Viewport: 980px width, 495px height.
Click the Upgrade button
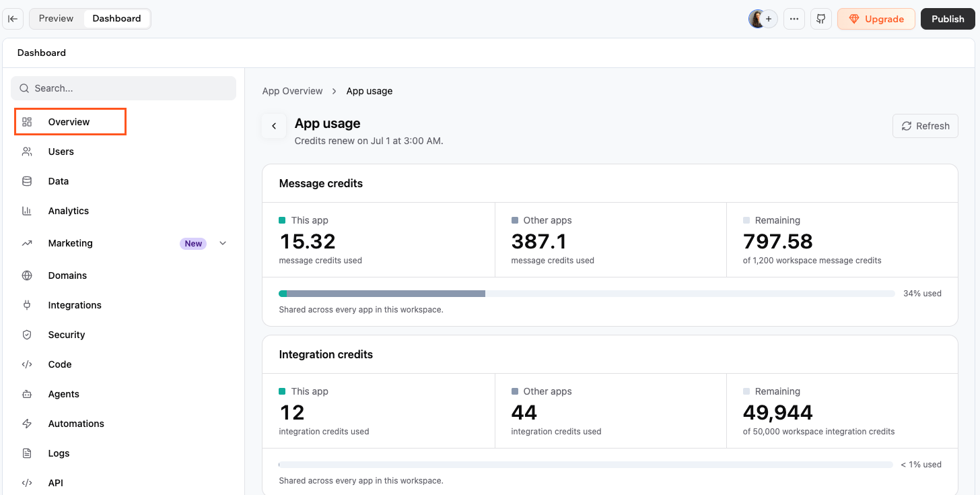(x=876, y=19)
